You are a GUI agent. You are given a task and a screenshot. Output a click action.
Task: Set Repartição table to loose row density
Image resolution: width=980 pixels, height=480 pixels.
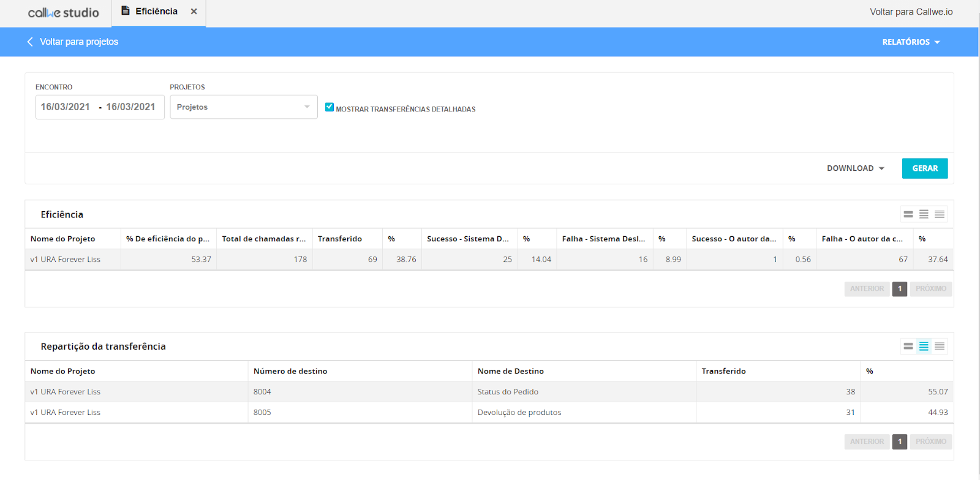point(908,347)
